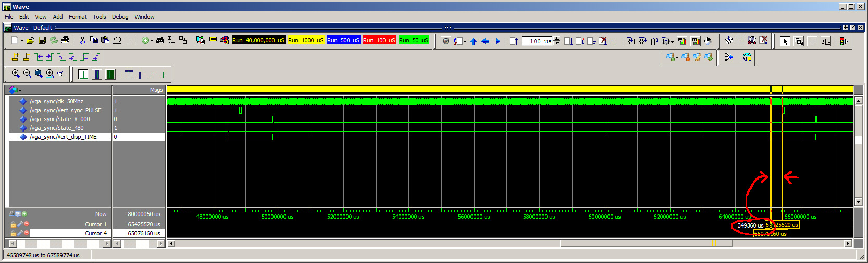
Task: Select the /vga_sync/State_V_000 signal
Action: pos(59,119)
